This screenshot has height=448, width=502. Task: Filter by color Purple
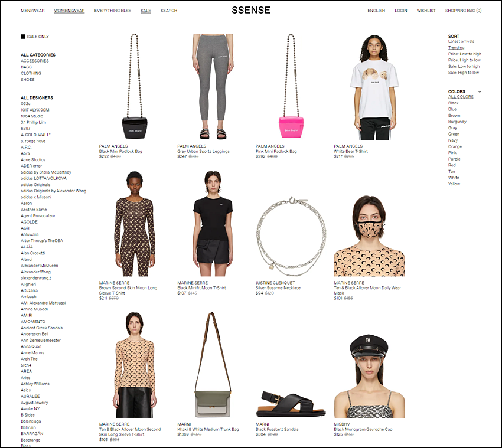click(454, 159)
